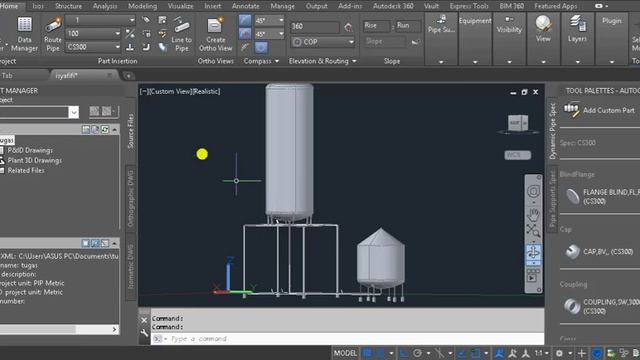640x360 pixels.
Task: Open the Express Tools ribbon tab
Action: (469, 6)
